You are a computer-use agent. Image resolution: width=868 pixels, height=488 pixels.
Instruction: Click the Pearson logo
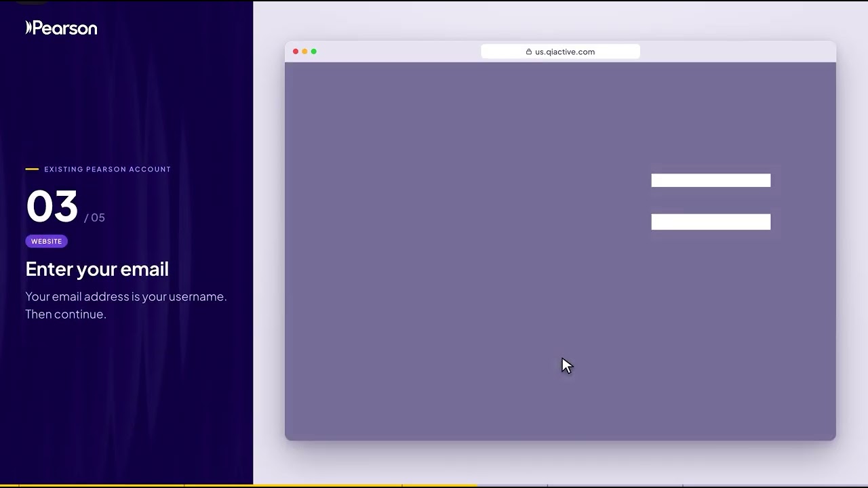tap(61, 28)
